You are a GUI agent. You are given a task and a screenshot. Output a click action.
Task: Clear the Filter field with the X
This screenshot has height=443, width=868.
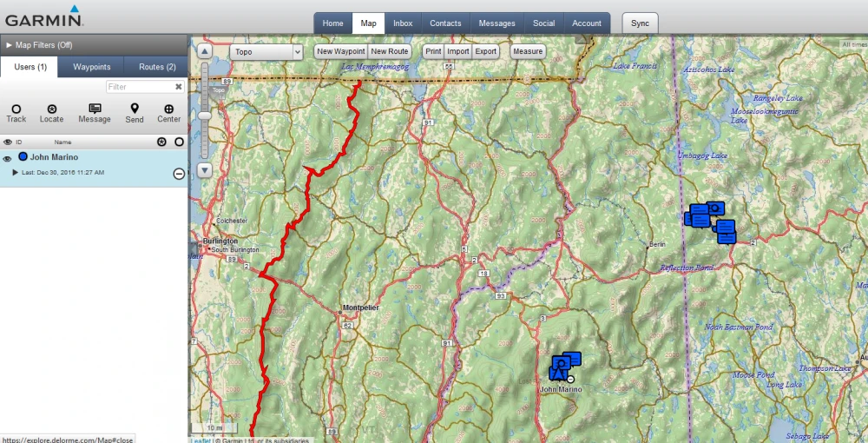point(179,87)
